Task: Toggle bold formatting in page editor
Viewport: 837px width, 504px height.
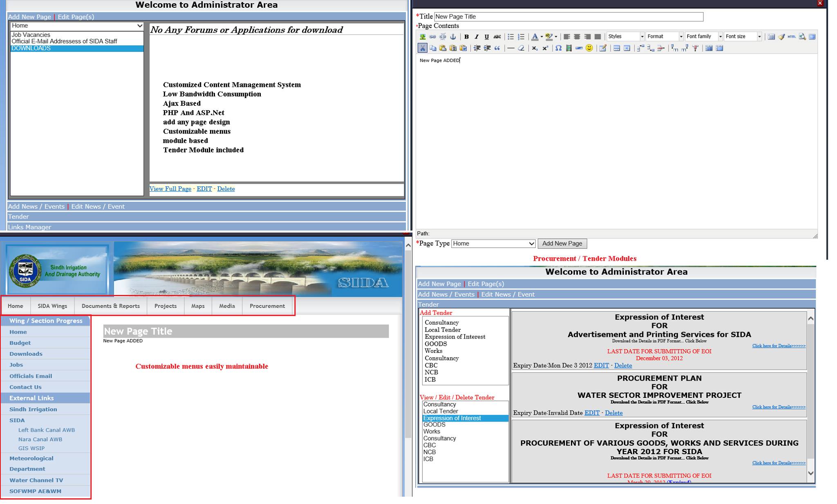Action: tap(466, 37)
